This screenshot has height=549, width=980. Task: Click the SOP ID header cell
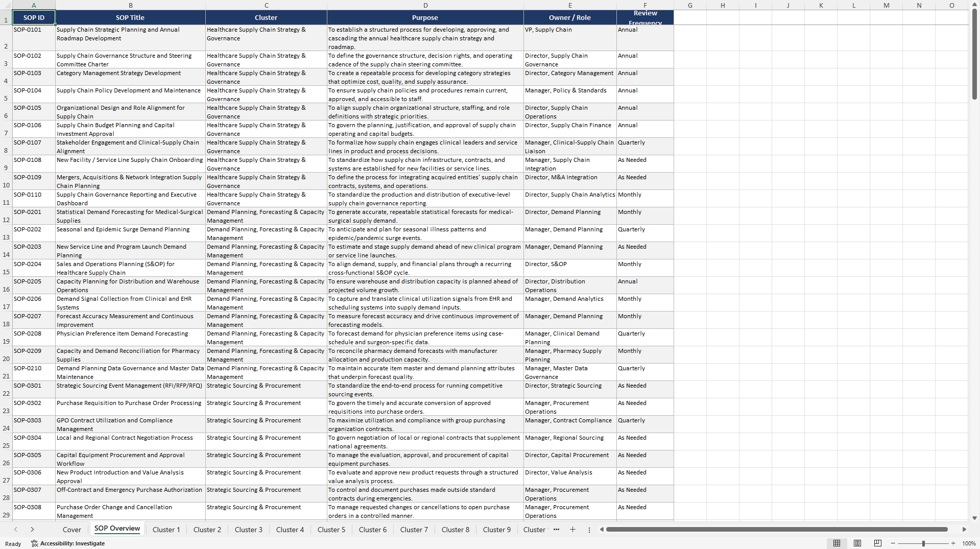click(x=34, y=17)
